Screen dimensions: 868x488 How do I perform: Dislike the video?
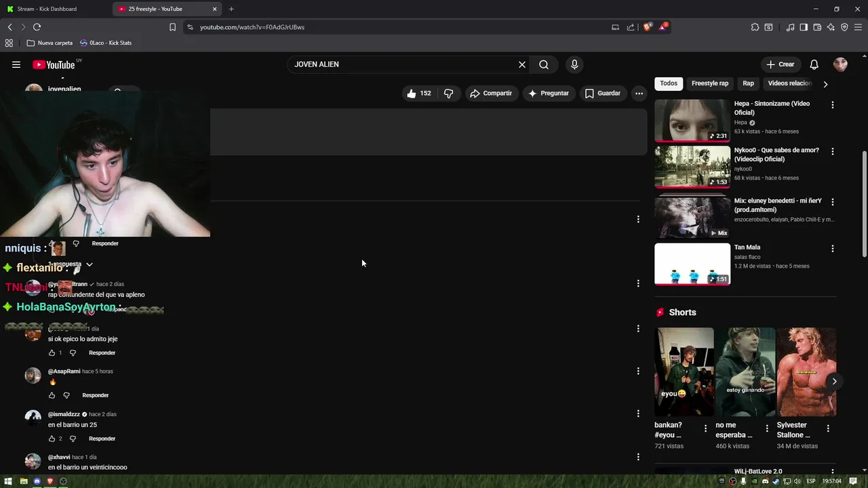pos(448,93)
